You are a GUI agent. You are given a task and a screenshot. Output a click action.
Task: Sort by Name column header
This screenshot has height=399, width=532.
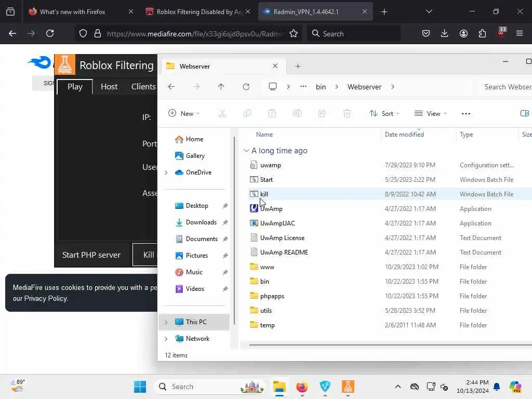(264, 135)
